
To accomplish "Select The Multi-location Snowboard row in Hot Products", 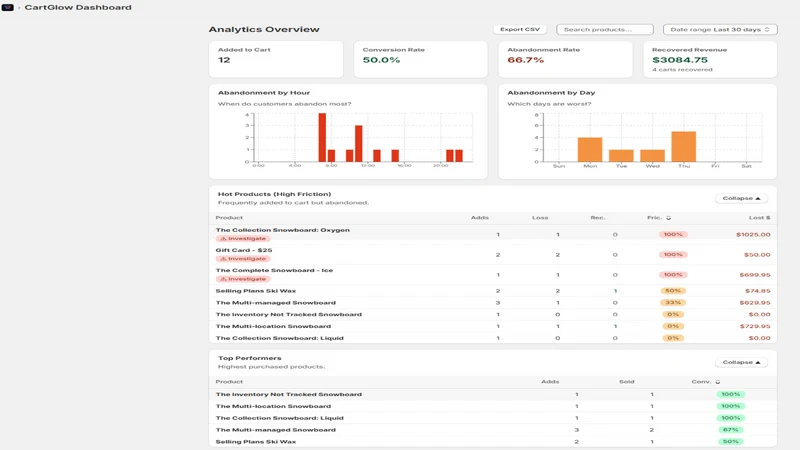I will coord(493,326).
